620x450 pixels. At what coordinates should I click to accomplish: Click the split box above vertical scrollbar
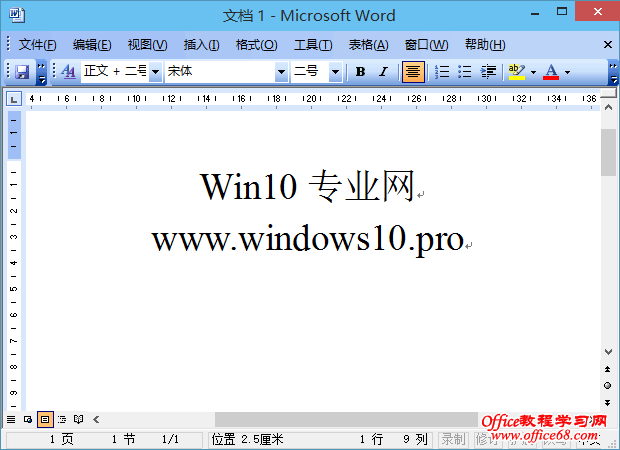pos(608,94)
